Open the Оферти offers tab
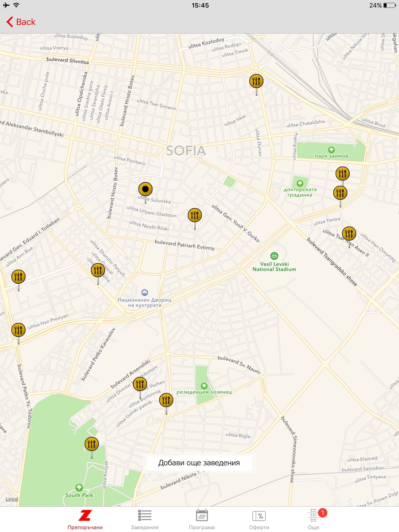Viewport: 399px width, 532px height. coord(259,520)
